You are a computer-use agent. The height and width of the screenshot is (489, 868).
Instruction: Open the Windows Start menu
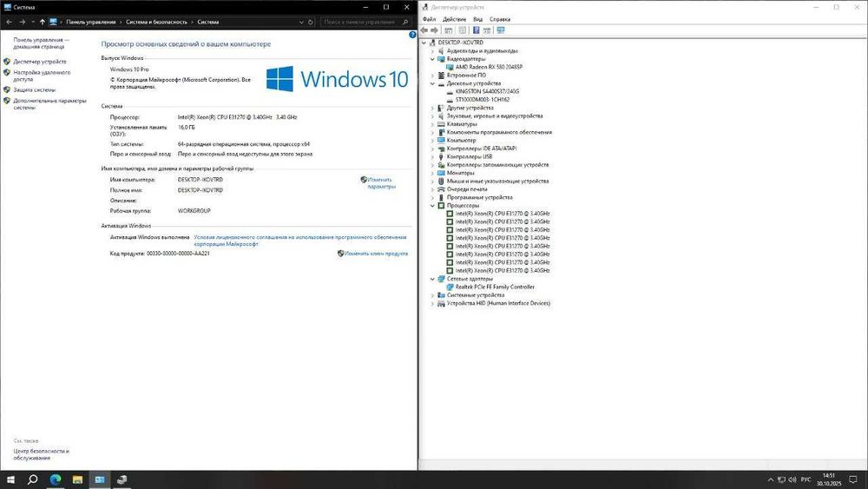10,479
